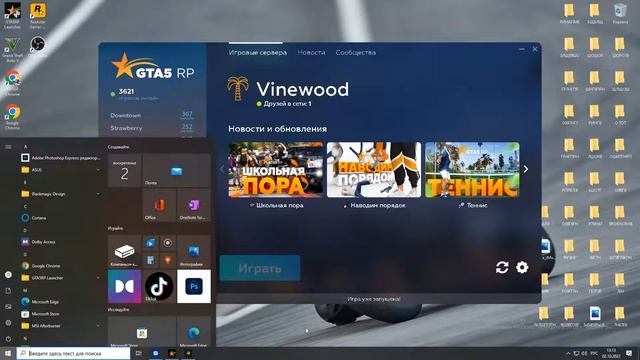Open Settings from Start menu sidebar

pos(8,322)
